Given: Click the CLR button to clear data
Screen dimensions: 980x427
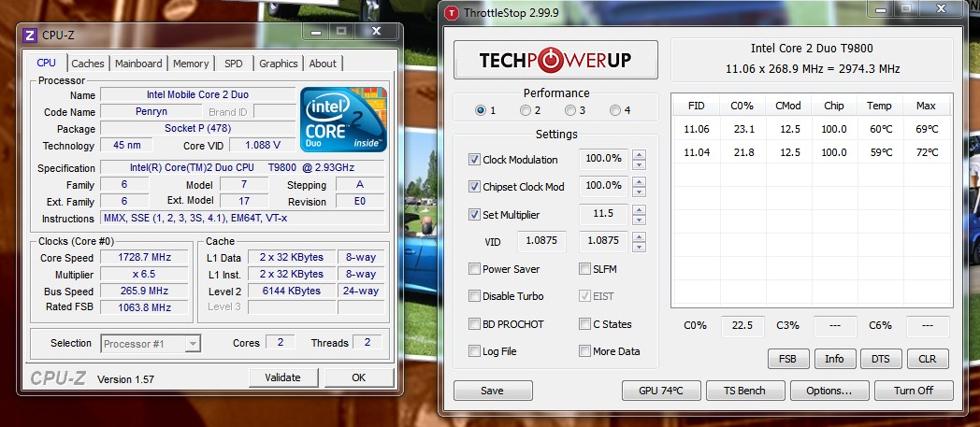Looking at the screenshot, I should (928, 359).
